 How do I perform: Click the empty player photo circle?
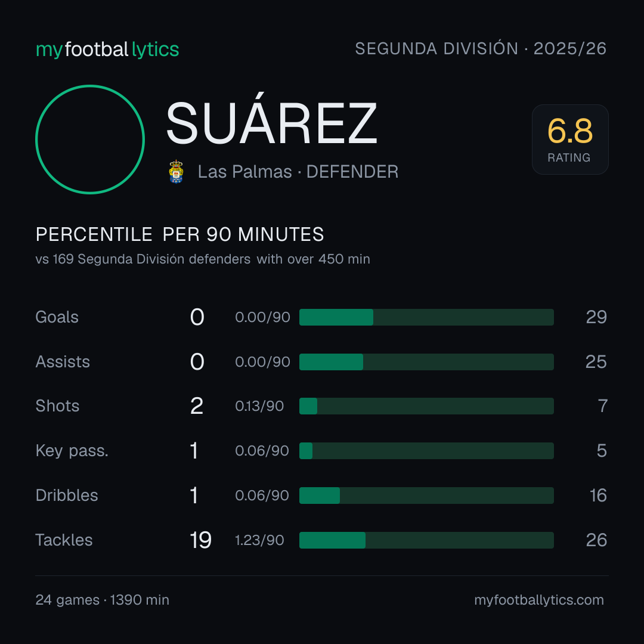[90, 140]
